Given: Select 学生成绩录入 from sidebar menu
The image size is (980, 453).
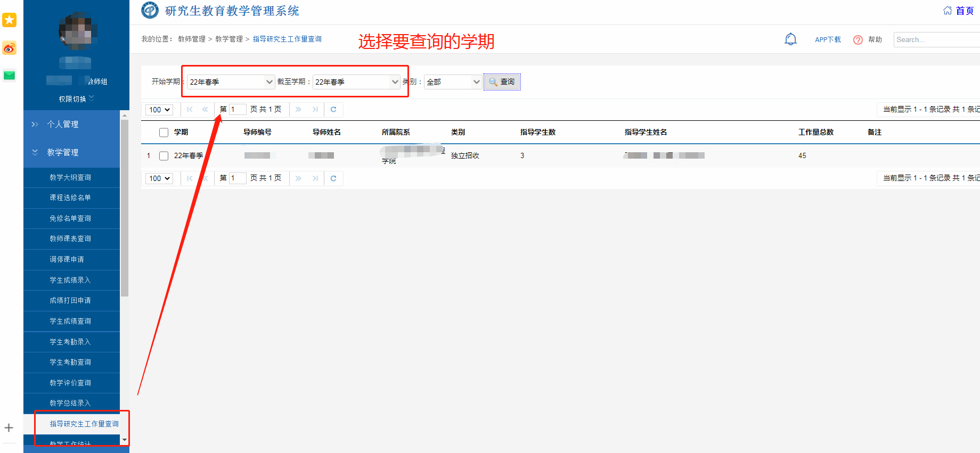Looking at the screenshot, I should coord(70,280).
